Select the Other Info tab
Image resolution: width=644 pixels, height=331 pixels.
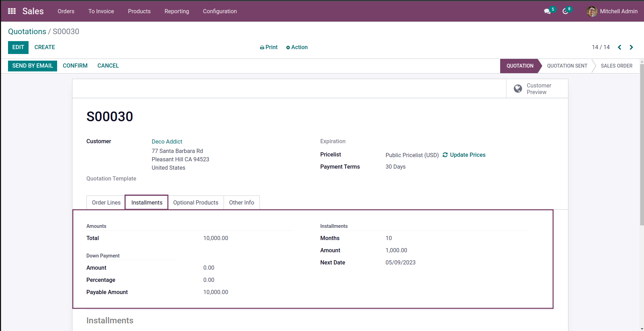pos(241,203)
